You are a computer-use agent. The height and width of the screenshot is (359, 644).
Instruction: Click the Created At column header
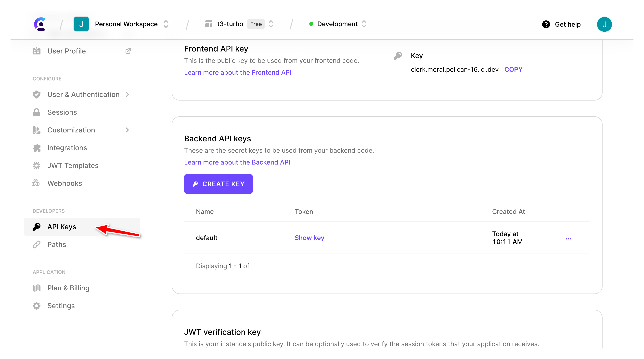pos(508,212)
